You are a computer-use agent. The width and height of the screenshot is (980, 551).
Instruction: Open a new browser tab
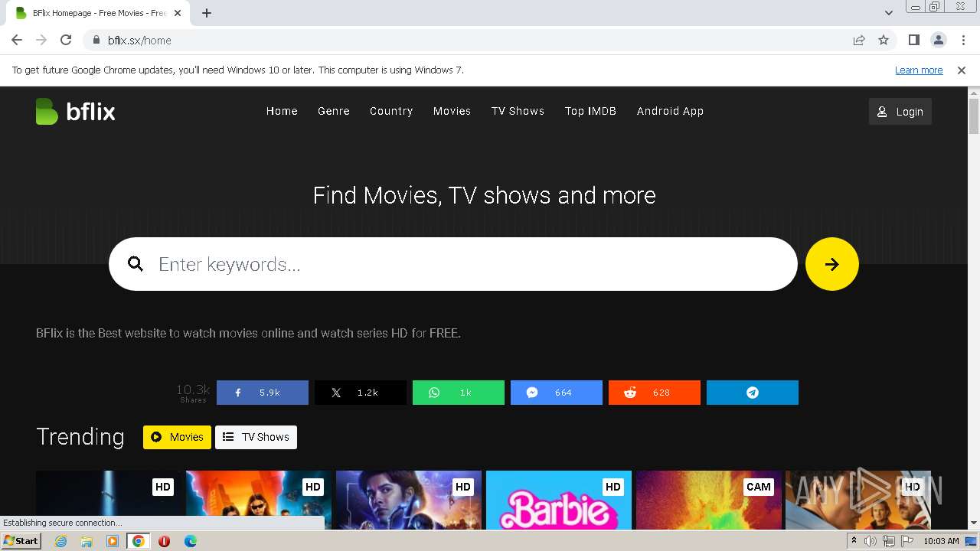(x=207, y=13)
